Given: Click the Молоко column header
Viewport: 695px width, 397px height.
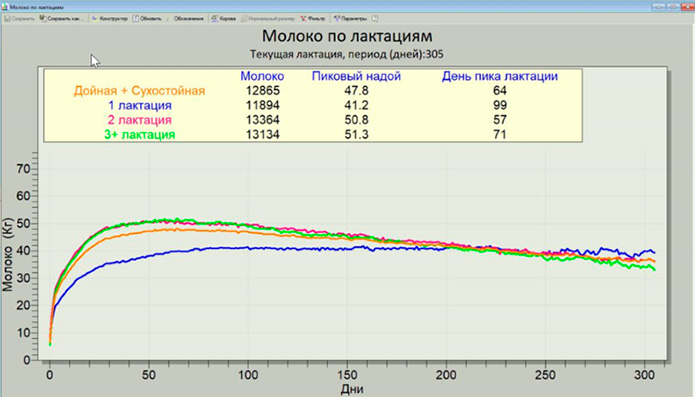Looking at the screenshot, I should (x=262, y=76).
